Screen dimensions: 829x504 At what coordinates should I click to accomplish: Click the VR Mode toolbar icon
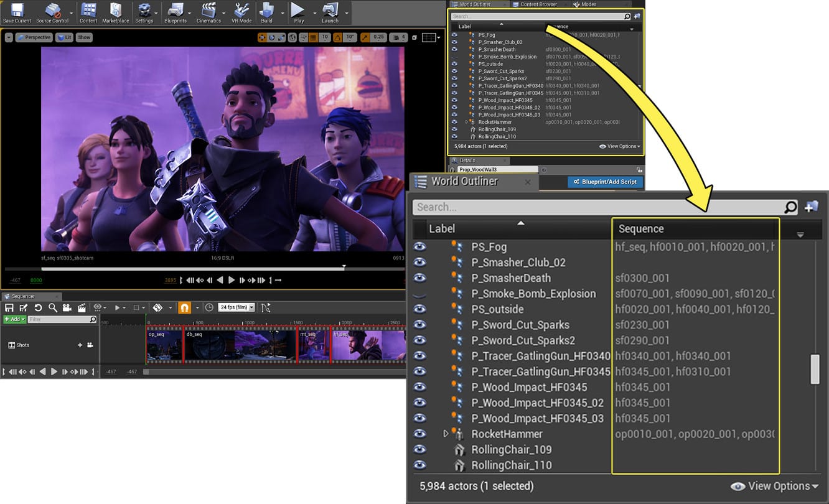pyautogui.click(x=241, y=11)
